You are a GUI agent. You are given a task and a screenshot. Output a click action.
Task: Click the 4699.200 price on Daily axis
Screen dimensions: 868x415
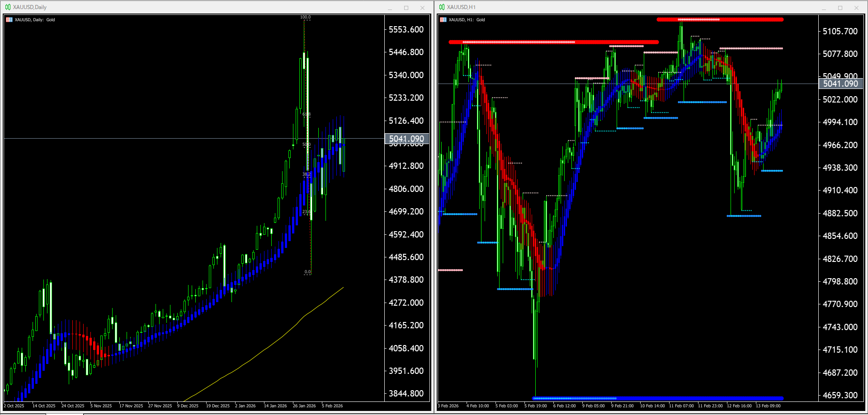tap(406, 211)
